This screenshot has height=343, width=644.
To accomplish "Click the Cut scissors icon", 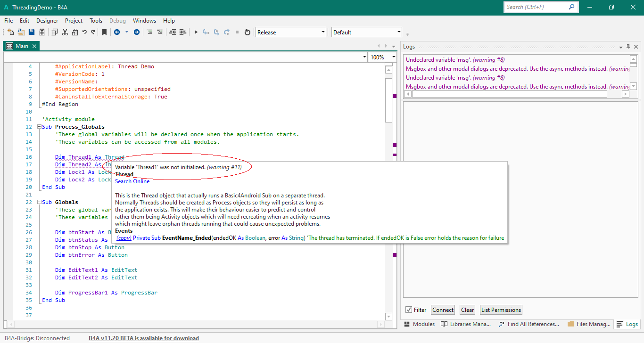I will pyautogui.click(x=65, y=32).
